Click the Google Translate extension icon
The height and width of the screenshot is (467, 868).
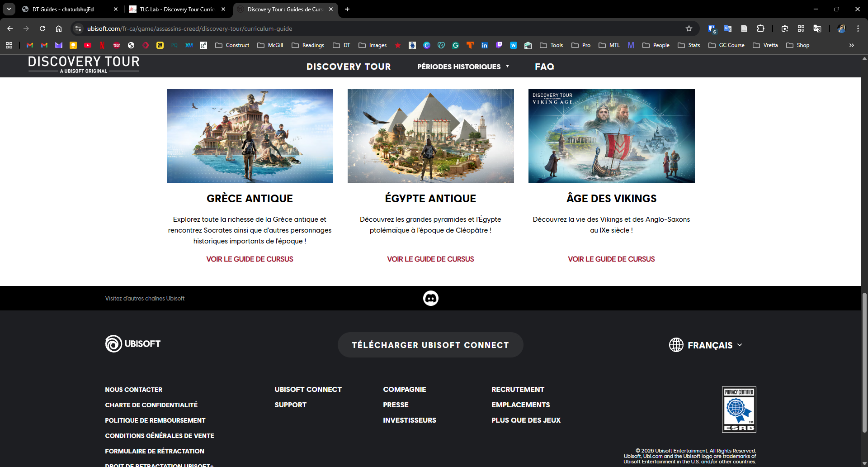(727, 29)
